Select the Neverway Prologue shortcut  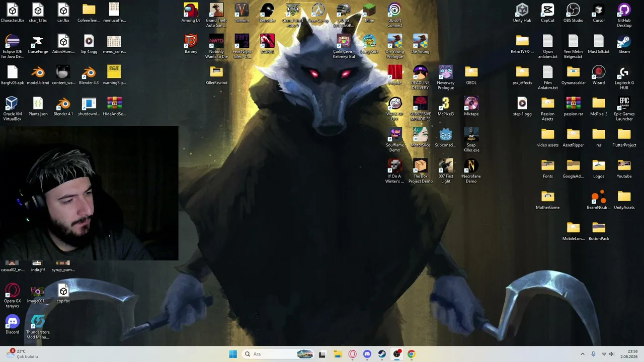coord(446,77)
